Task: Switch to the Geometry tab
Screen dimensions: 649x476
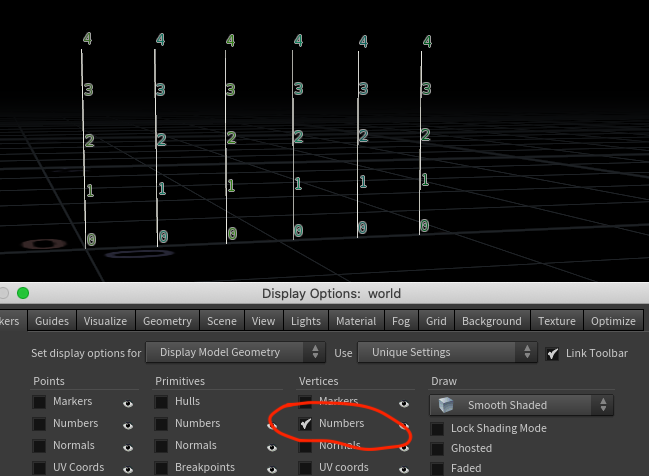Action: click(x=167, y=321)
